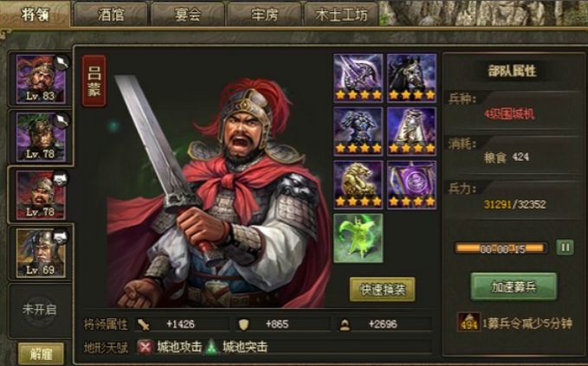Open the golden tiger tally slot

tap(359, 184)
